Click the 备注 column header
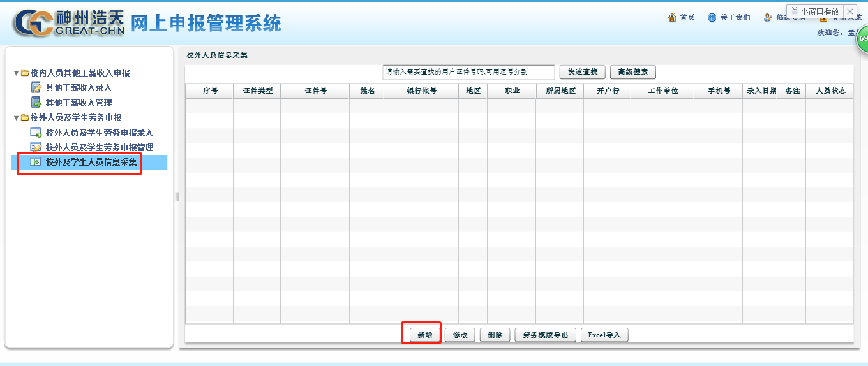868x366 pixels. [791, 91]
